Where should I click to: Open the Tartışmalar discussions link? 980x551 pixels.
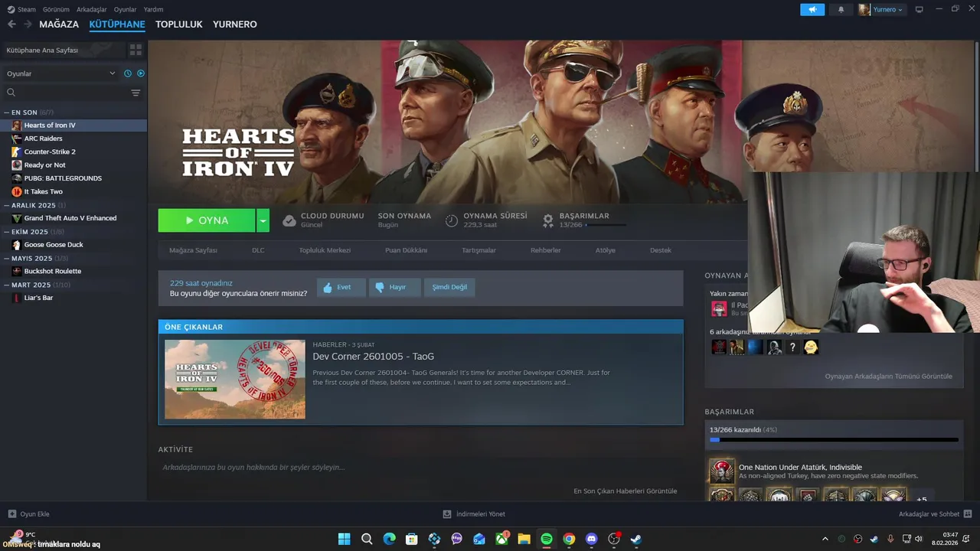(x=479, y=250)
